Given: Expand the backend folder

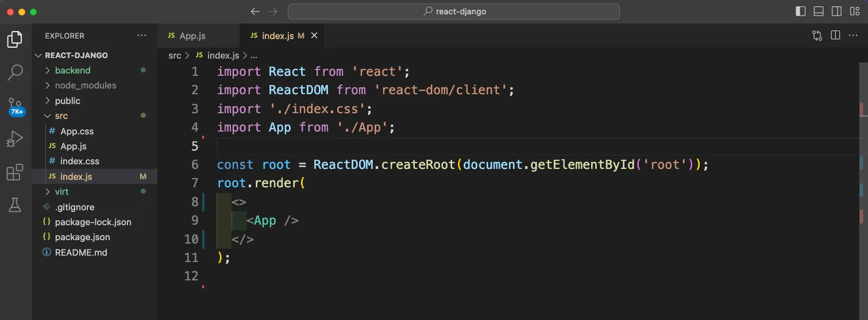Looking at the screenshot, I should [95, 70].
